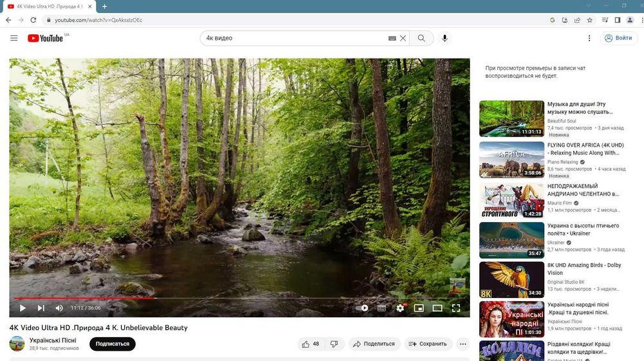
Task: Bookmark page with star icon
Action: tap(590, 20)
